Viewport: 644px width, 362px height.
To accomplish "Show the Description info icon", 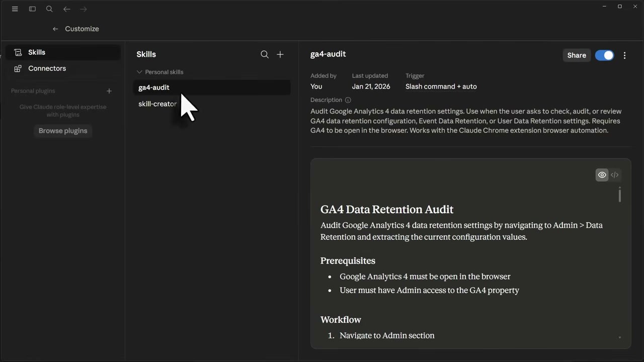I will 348,100.
